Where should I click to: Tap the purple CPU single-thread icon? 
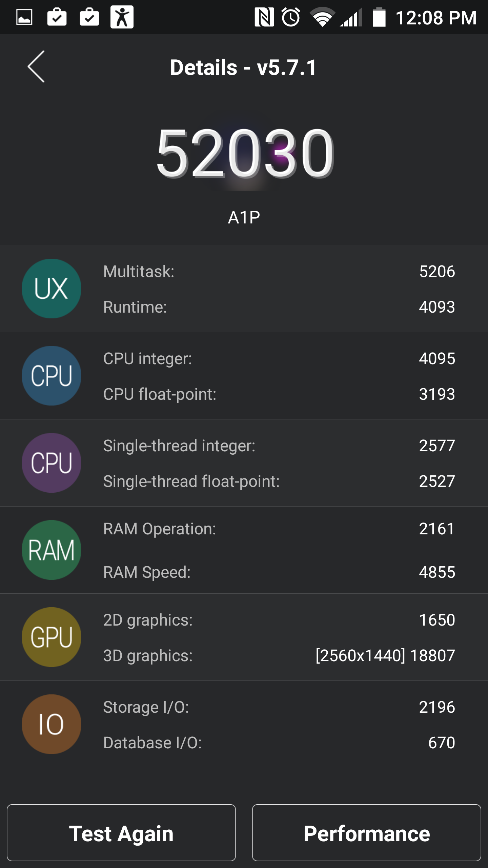pos(52,463)
